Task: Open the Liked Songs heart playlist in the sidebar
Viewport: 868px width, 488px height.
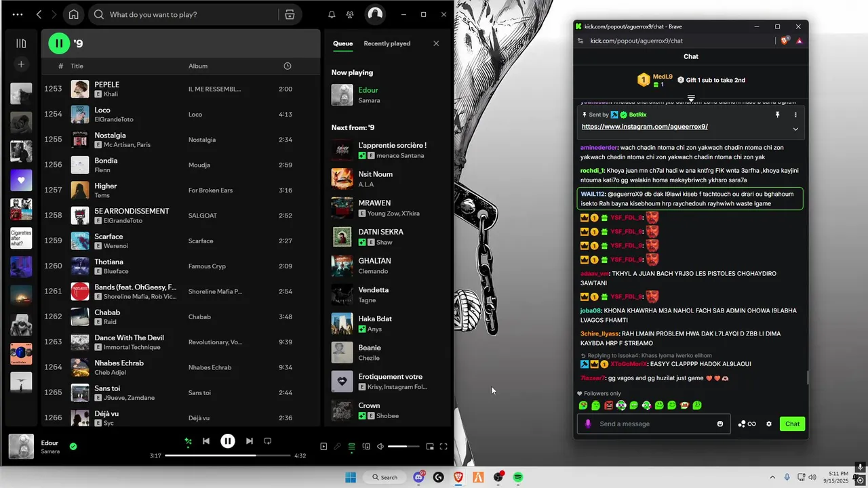Action: click(x=21, y=180)
